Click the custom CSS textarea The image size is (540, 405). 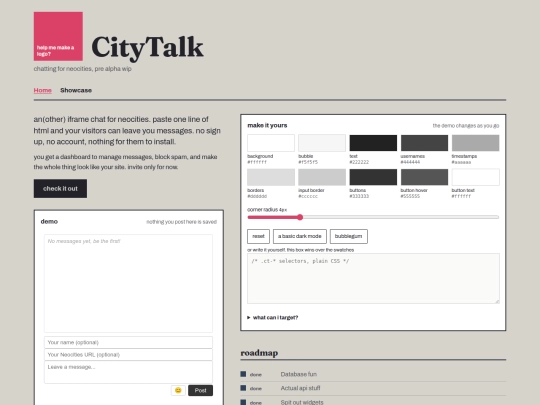pos(373,278)
